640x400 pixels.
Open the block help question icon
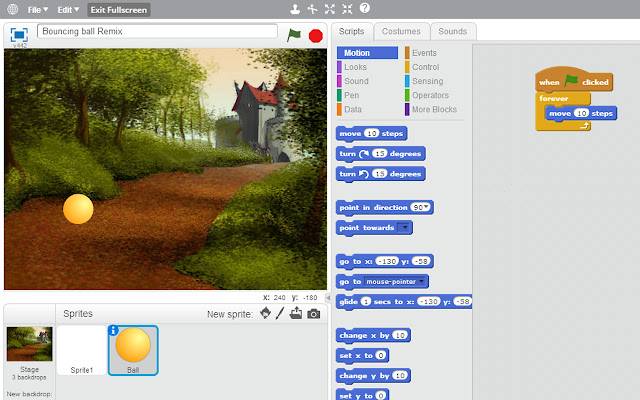pos(365,8)
